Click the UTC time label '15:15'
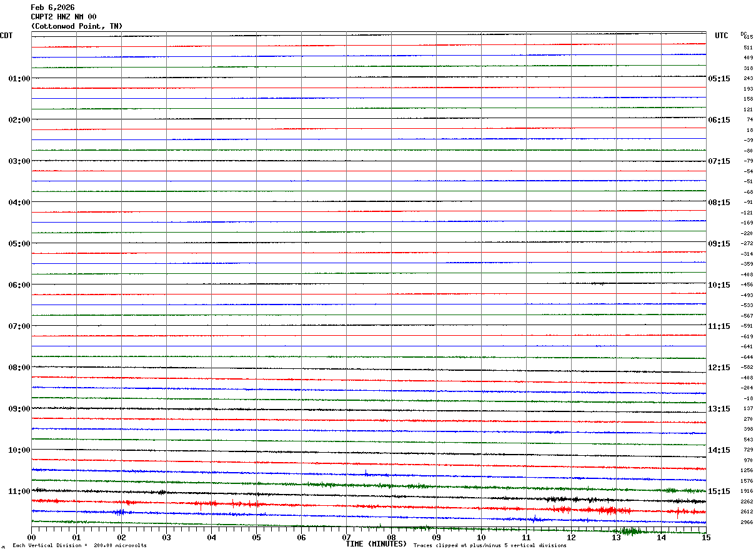 point(719,491)
